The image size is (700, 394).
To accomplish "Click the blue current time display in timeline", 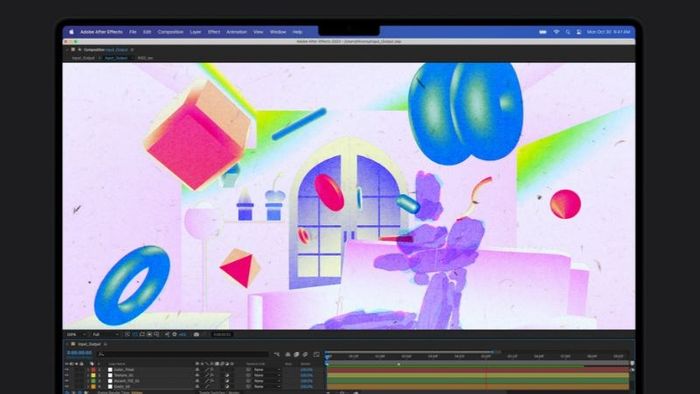I will [x=79, y=353].
